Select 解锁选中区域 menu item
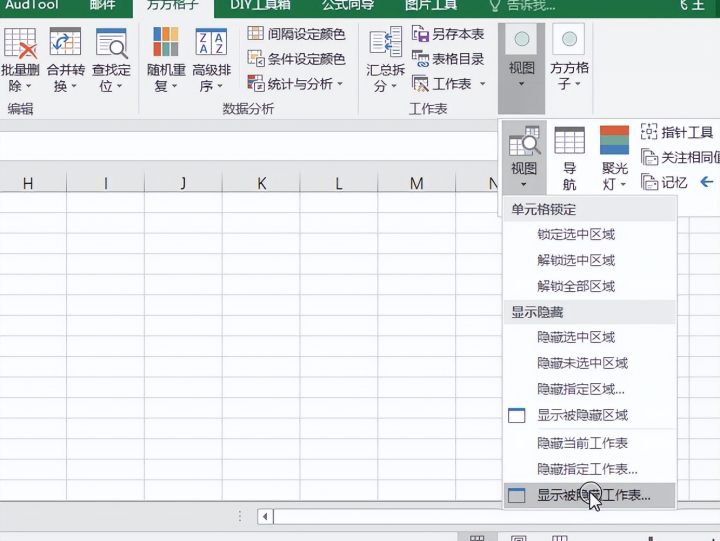Screen dimensions: 720x541 (590, 260)
